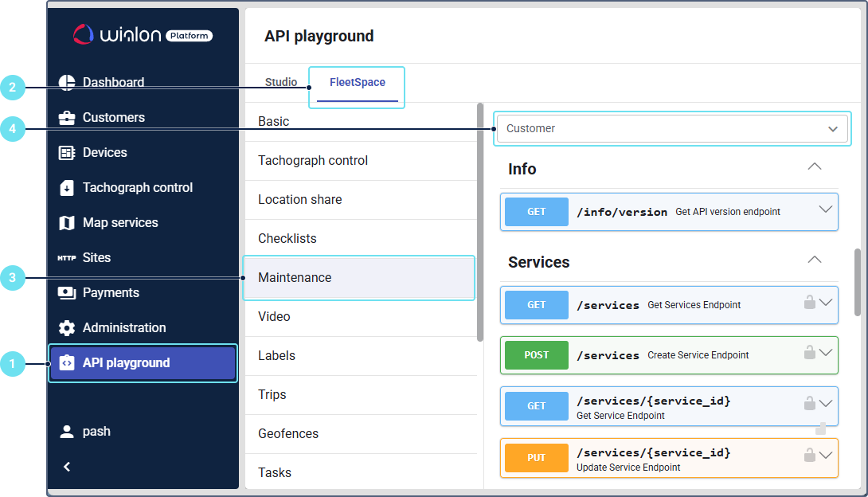This screenshot has width=868, height=497.
Task: Select the Tachograph control sidebar icon
Action: pyautogui.click(x=67, y=188)
